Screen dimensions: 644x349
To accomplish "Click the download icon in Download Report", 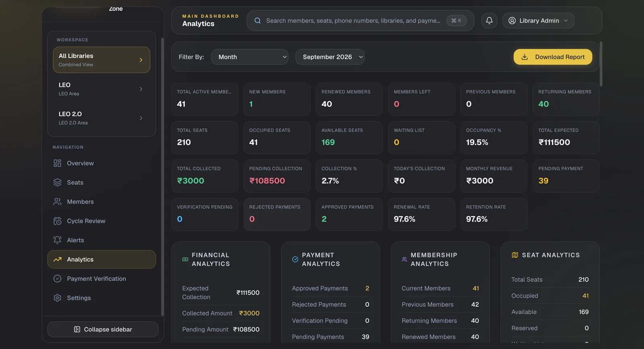I will [x=524, y=57].
